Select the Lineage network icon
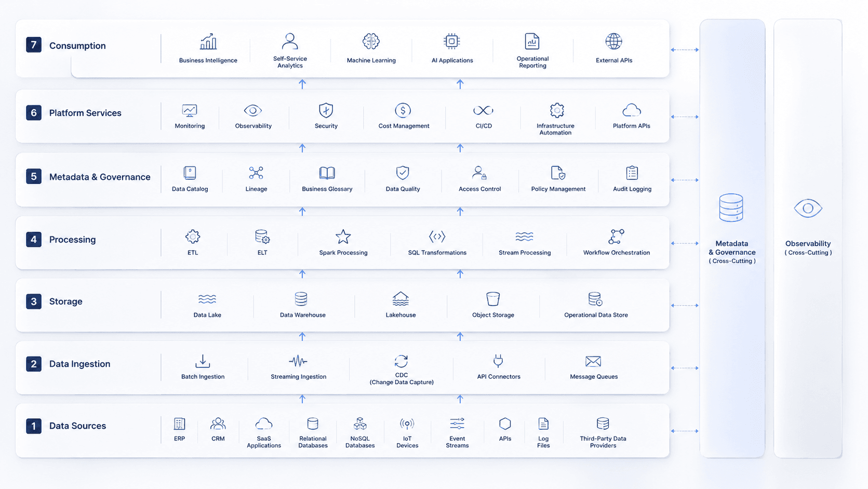 (256, 173)
